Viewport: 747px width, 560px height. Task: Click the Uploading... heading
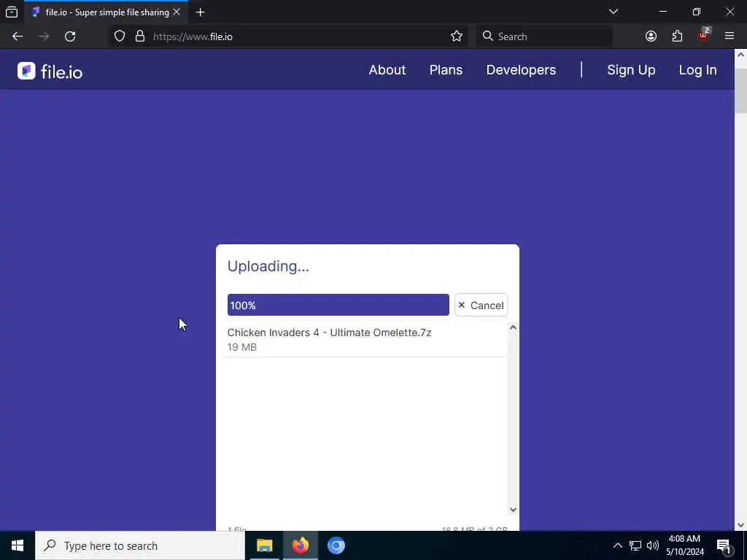click(x=268, y=266)
